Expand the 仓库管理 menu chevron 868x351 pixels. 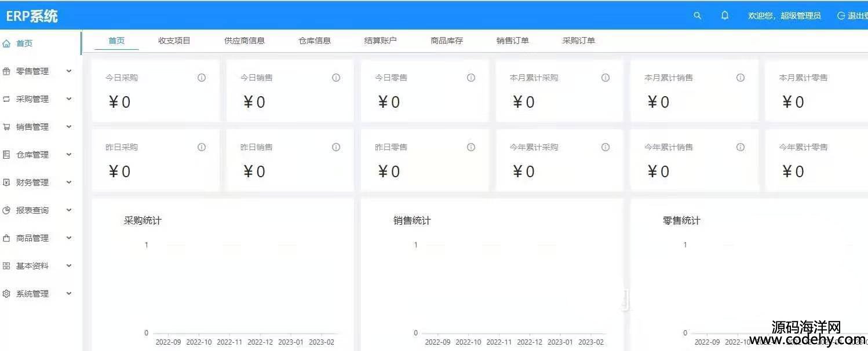pos(69,155)
